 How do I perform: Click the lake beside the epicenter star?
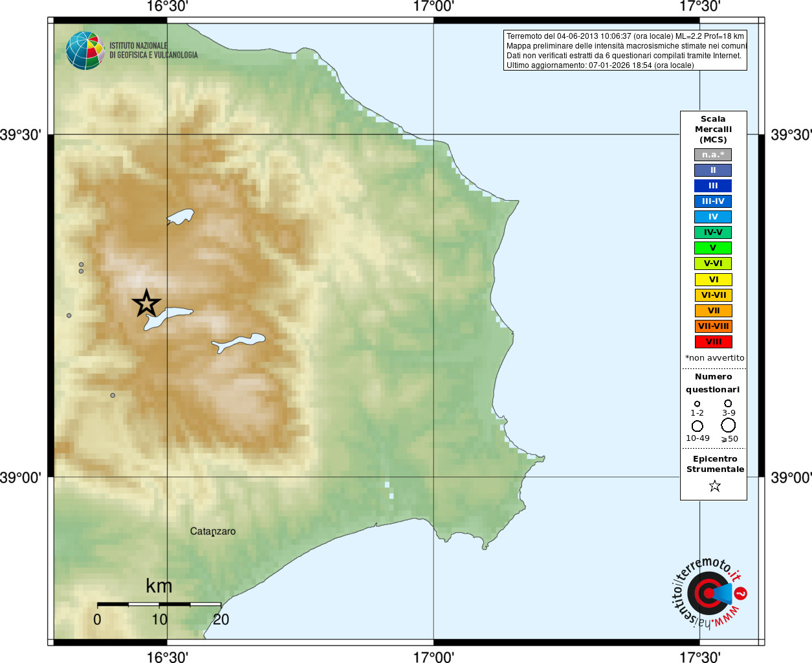coord(168,318)
